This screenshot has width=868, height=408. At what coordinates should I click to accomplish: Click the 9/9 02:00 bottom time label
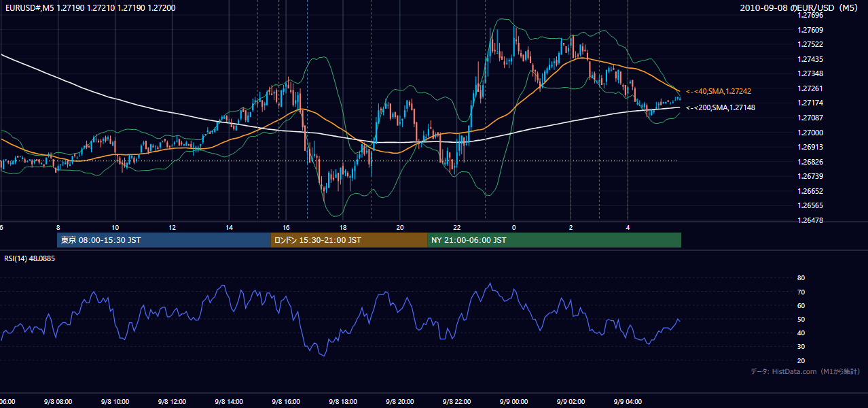(571, 402)
